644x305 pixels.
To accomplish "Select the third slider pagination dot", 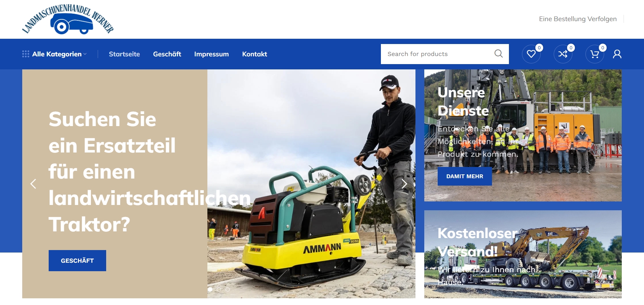I will 228,290.
